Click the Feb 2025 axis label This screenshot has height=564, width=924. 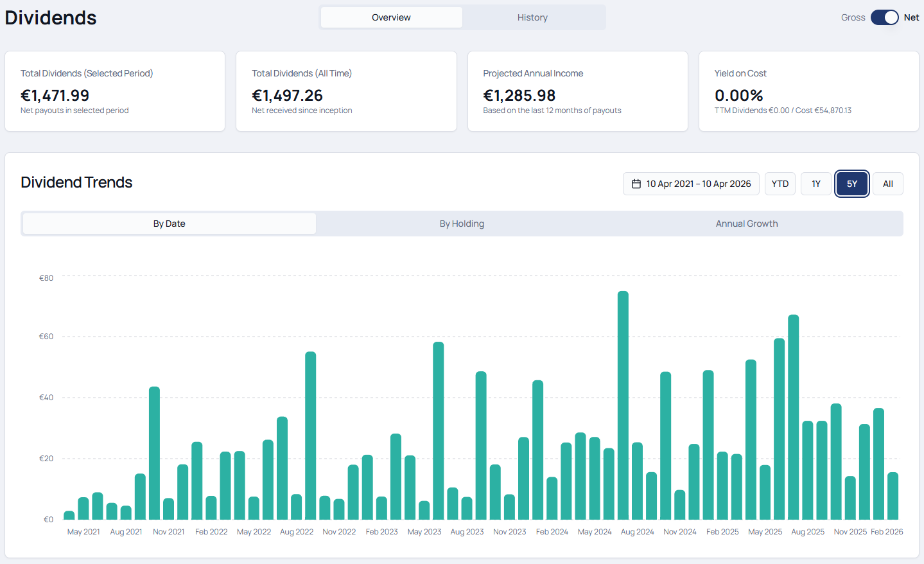click(x=722, y=532)
